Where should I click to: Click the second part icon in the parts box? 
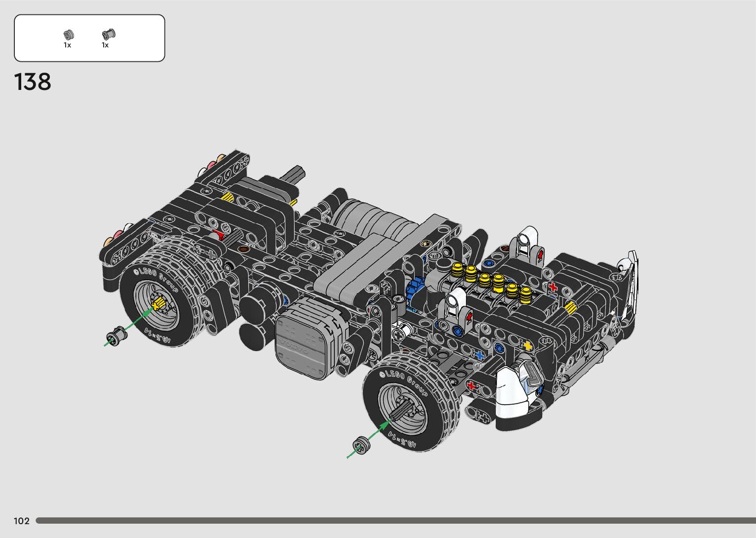tap(108, 35)
